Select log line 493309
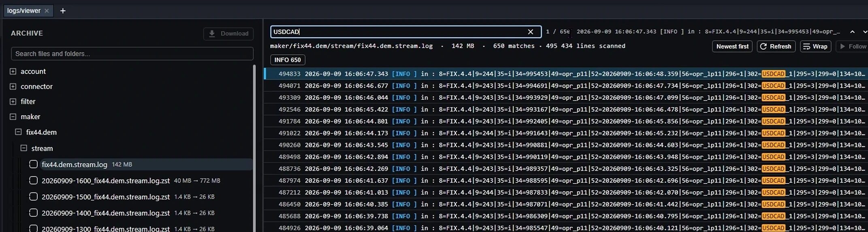This screenshot has height=232, width=868. [x=566, y=97]
